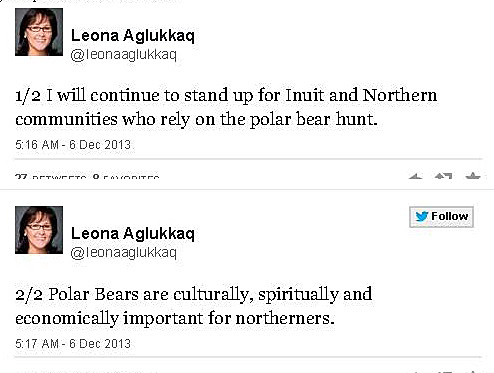Click the Twitter bird icon on Follow button
494x373 pixels.
pos(422,216)
